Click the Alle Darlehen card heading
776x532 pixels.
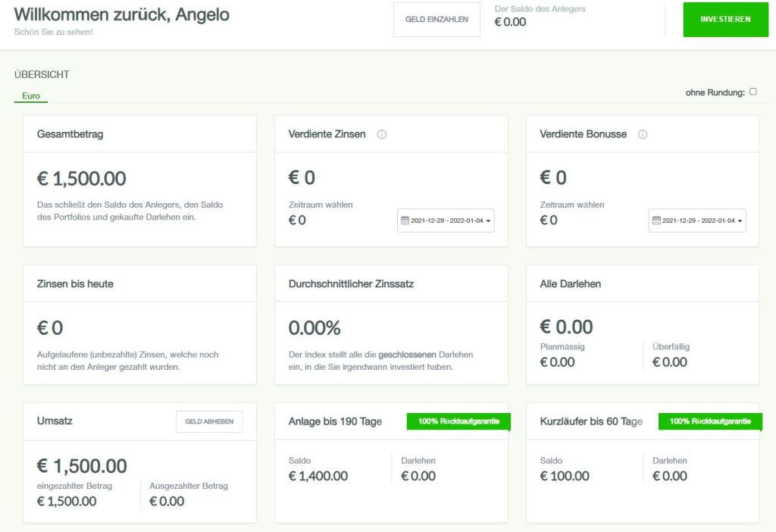coord(571,283)
